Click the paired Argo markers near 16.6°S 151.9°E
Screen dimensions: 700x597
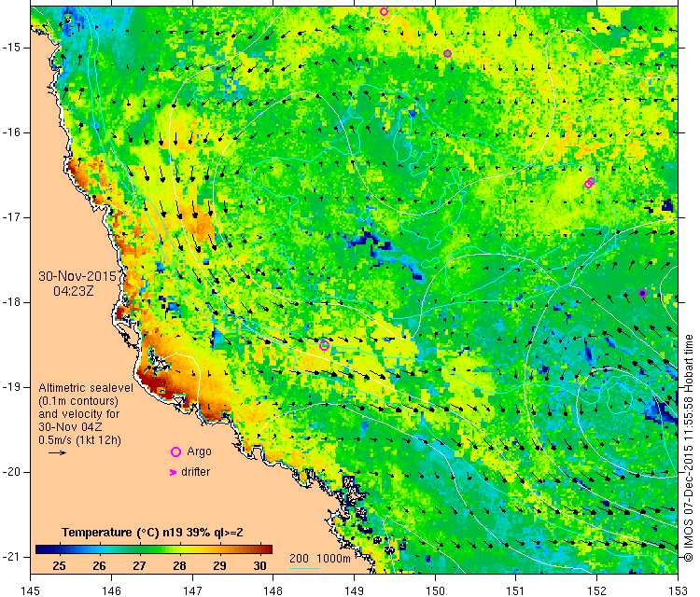[x=590, y=183]
